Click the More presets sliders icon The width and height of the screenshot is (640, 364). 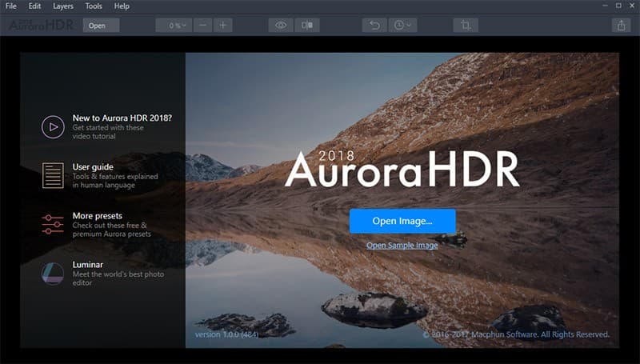pyautogui.click(x=53, y=225)
